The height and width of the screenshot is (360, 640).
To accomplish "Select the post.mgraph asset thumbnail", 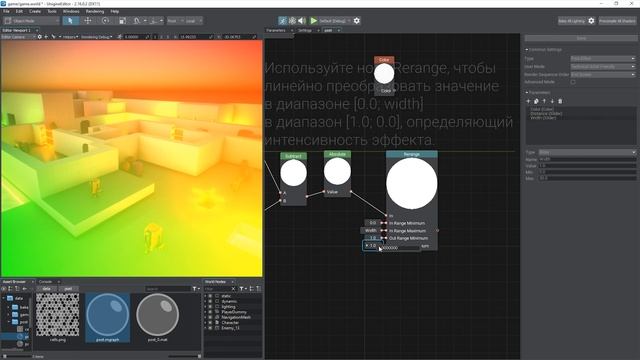I will click(x=107, y=317).
